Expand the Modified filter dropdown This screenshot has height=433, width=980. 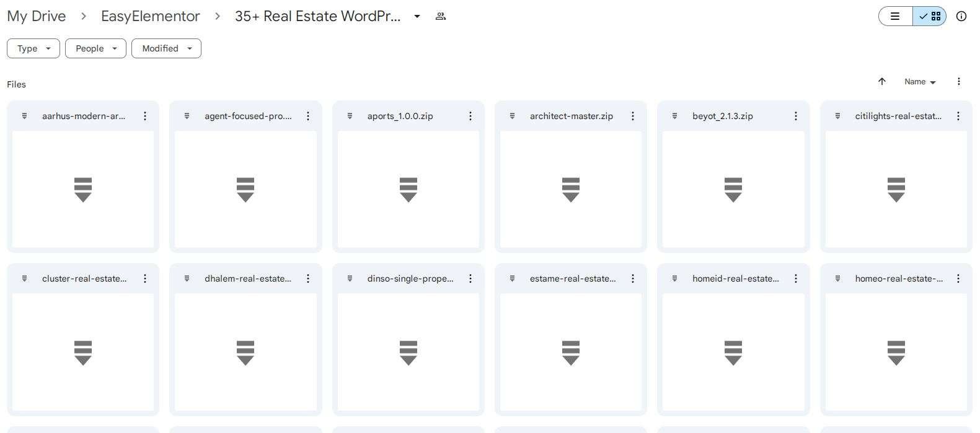166,48
